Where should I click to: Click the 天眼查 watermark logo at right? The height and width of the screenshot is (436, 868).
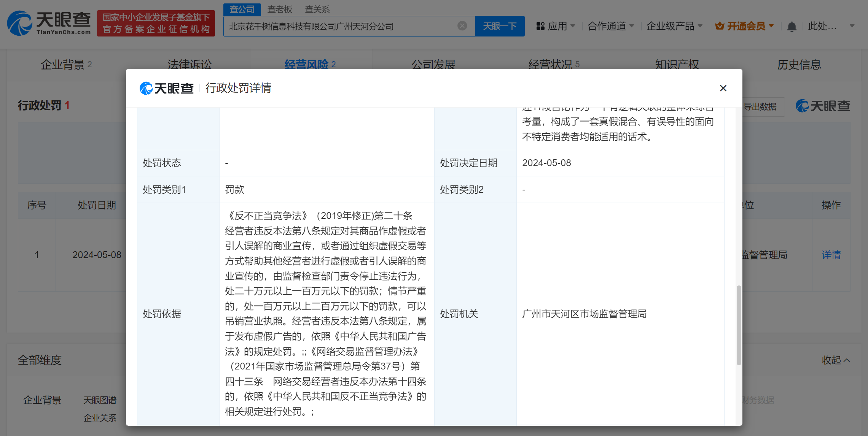[x=823, y=106]
